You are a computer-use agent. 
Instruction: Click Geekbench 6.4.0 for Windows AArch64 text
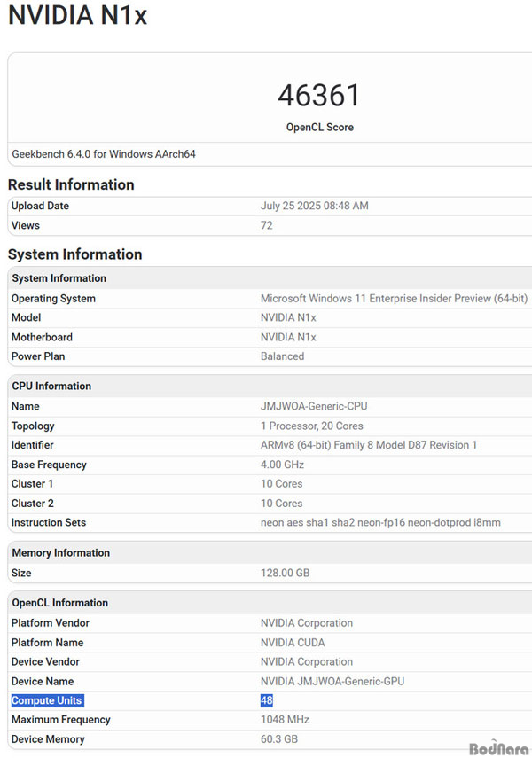[x=104, y=154]
